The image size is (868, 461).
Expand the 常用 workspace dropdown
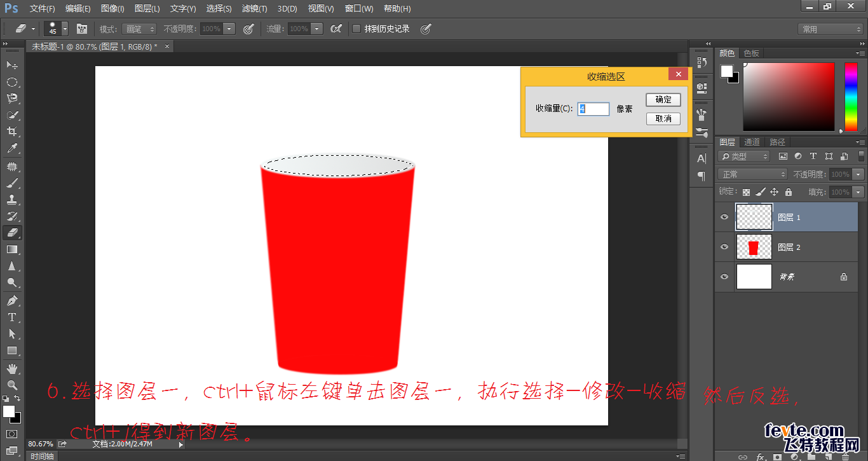tap(830, 29)
